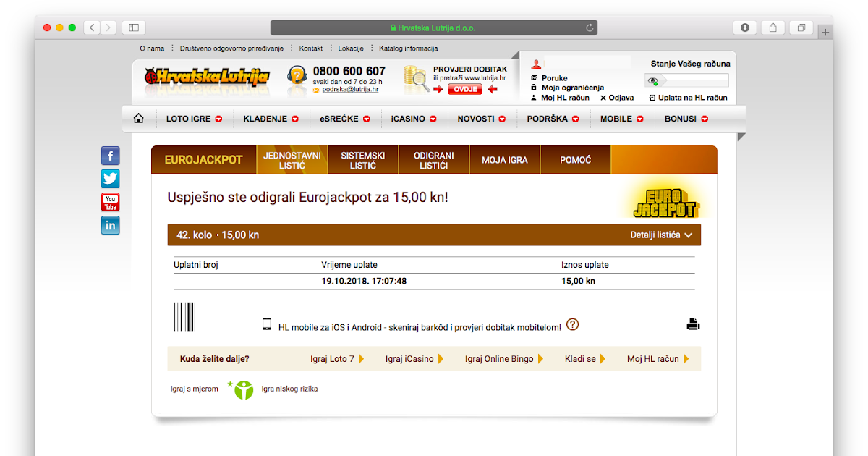Click the red OVDJE button
The image size is (868, 456).
coord(465,89)
